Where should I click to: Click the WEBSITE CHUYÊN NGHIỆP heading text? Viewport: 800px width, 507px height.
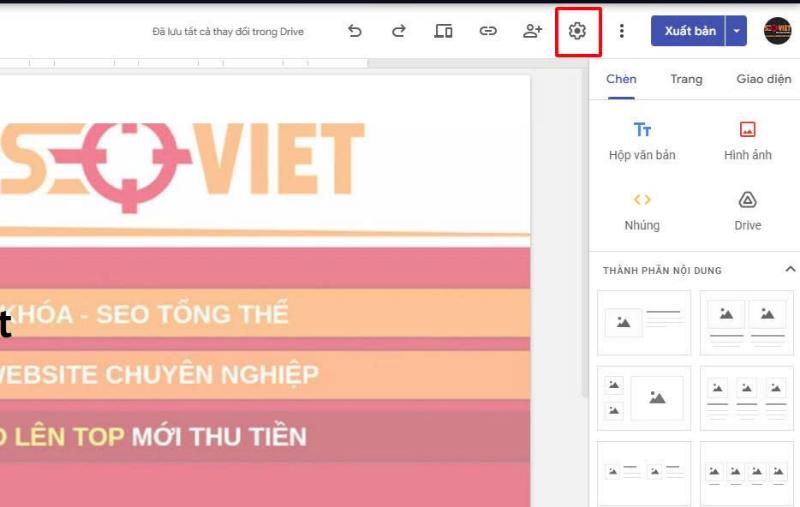coord(159,375)
